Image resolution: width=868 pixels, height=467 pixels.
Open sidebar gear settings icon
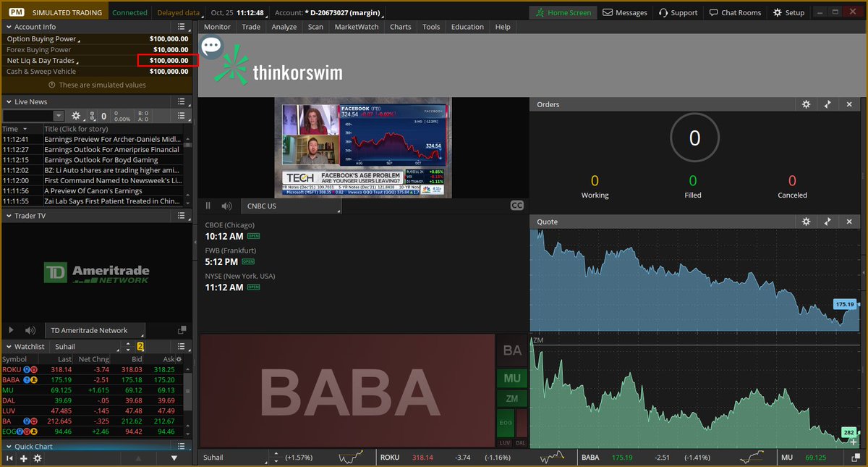[38, 458]
